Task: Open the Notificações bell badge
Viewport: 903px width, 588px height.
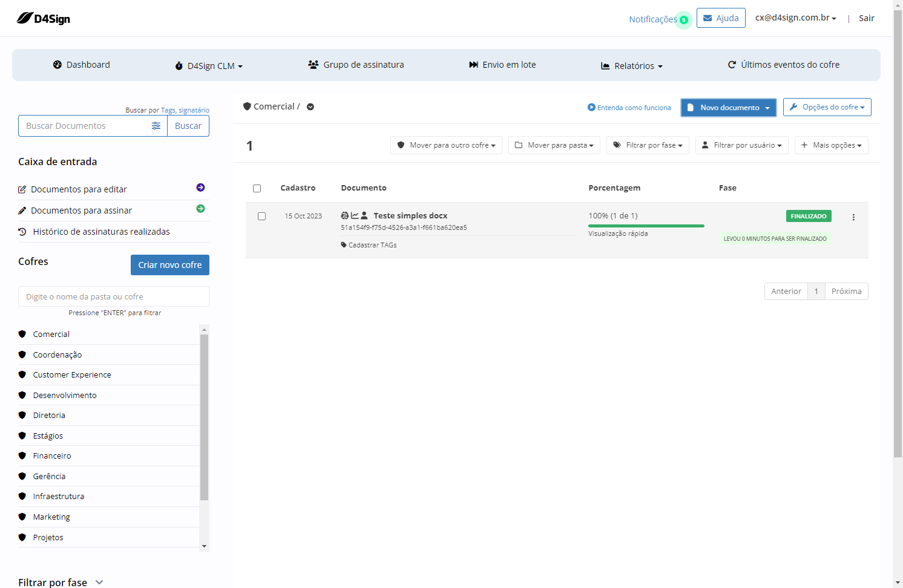Action: tap(684, 19)
